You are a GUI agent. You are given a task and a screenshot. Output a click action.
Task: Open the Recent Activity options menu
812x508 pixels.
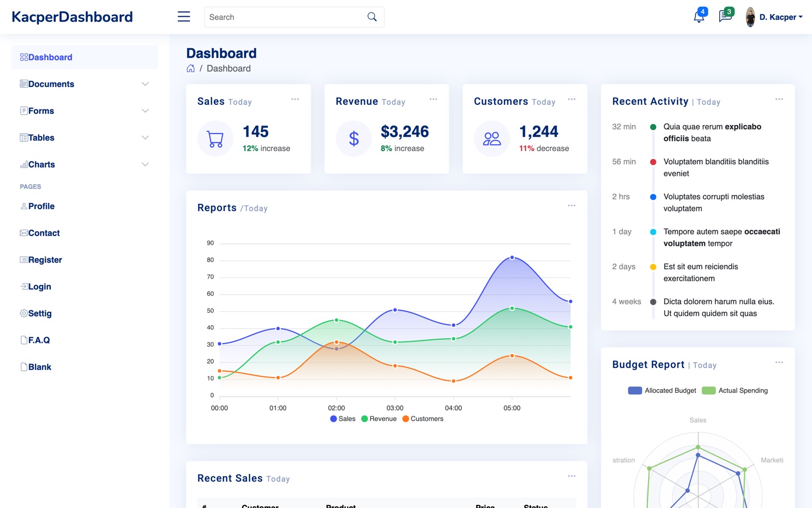click(779, 99)
